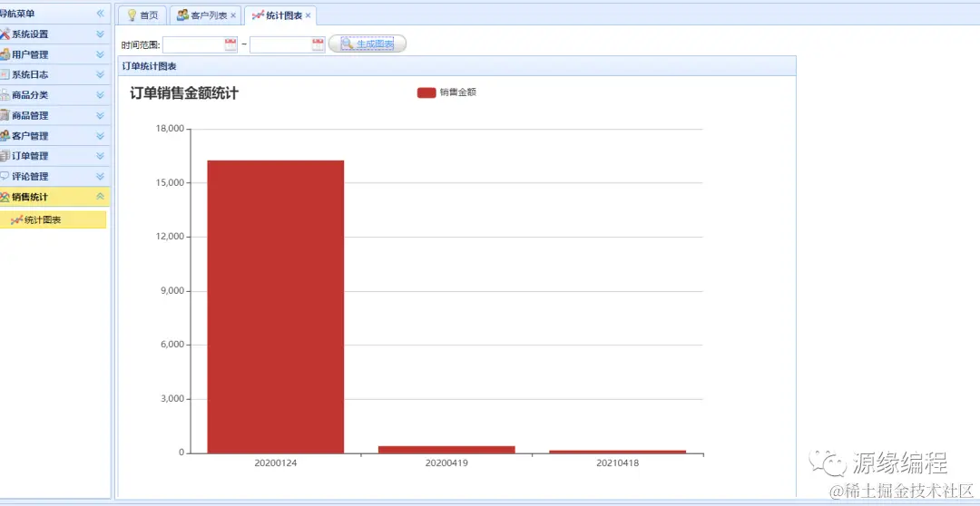
Task: Collapse the navigation menu panel
Action: click(x=100, y=13)
